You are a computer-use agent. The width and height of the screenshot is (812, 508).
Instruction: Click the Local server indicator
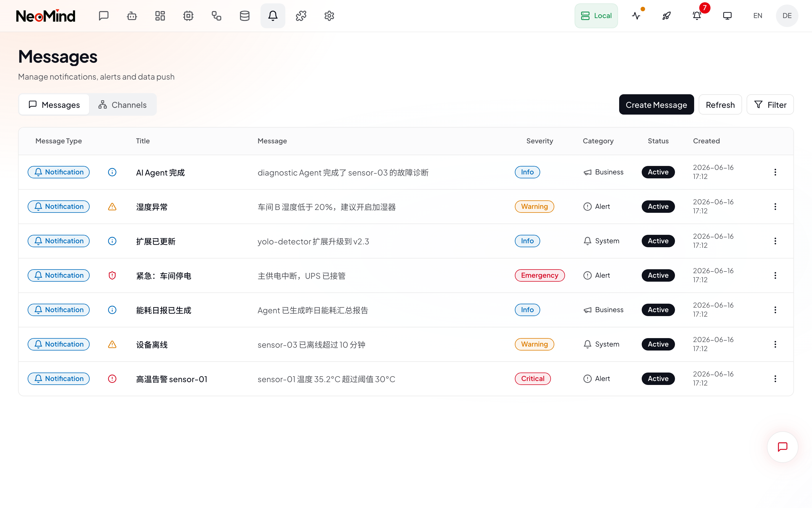596,16
